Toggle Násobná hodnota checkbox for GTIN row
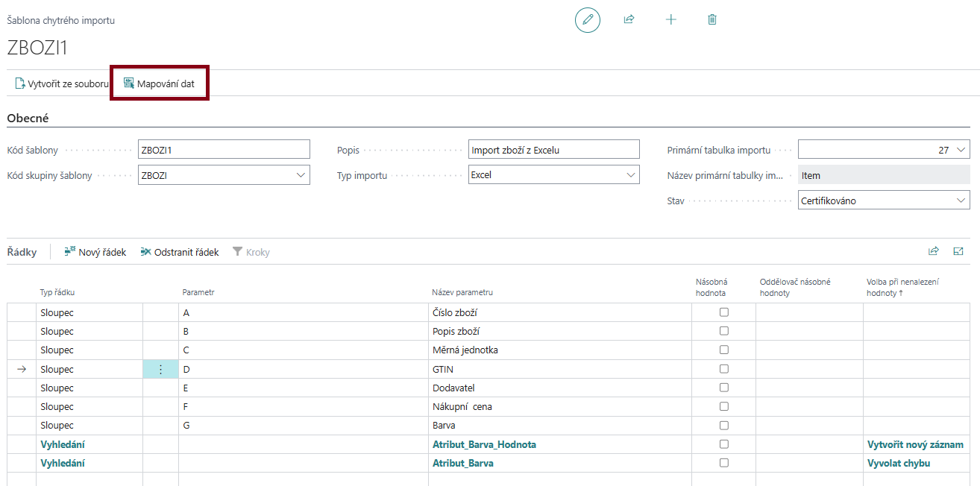The image size is (980, 486). (x=723, y=369)
